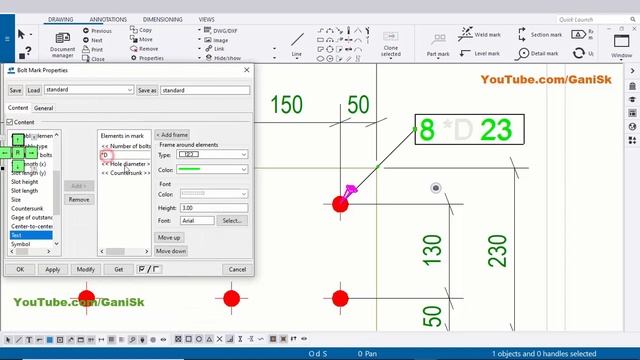Image resolution: width=640 pixels, height=360 pixels.
Task: Click Move down button
Action: [171, 251]
